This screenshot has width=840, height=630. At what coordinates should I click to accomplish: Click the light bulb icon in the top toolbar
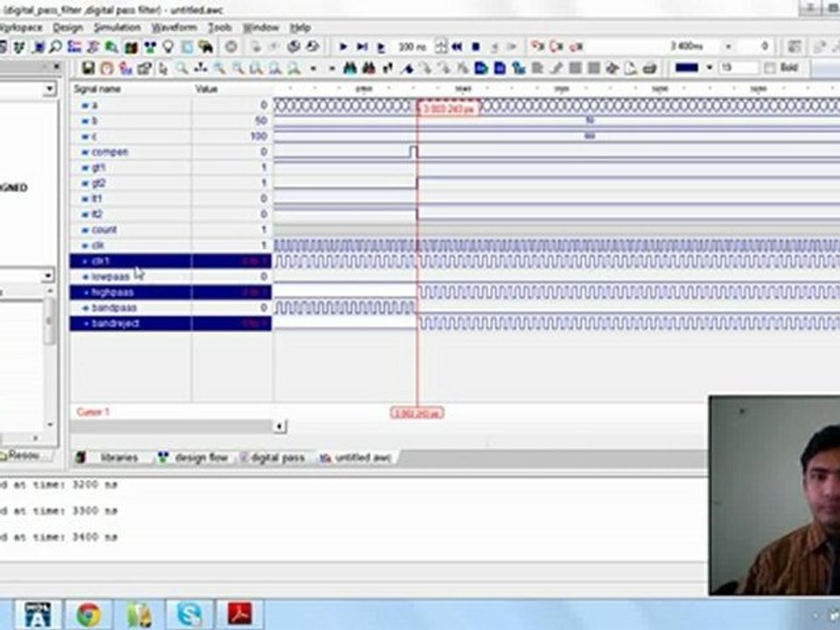[168, 47]
